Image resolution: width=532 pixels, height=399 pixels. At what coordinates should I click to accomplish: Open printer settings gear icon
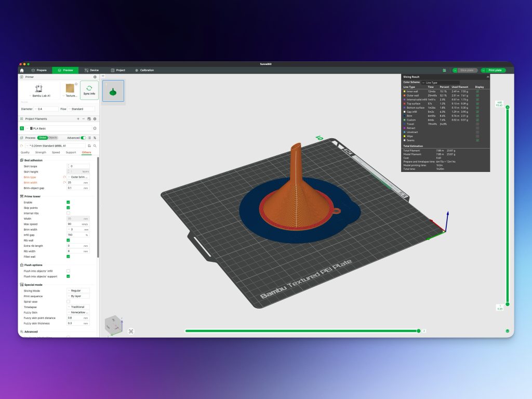click(95, 77)
